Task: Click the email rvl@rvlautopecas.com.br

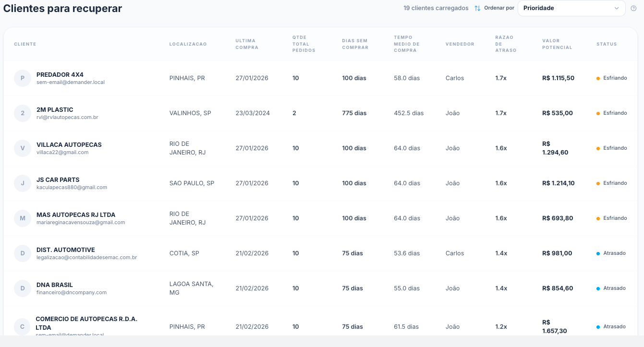Action: [67, 117]
